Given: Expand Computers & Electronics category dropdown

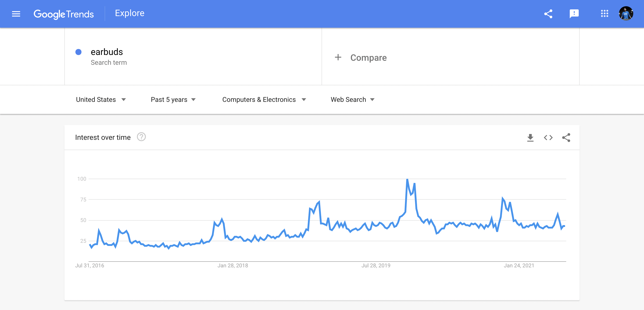Looking at the screenshot, I should coord(264,99).
